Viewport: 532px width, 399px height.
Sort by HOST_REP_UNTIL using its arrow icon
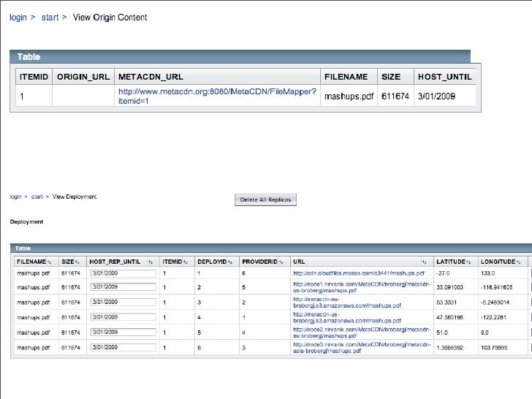[x=150, y=262]
